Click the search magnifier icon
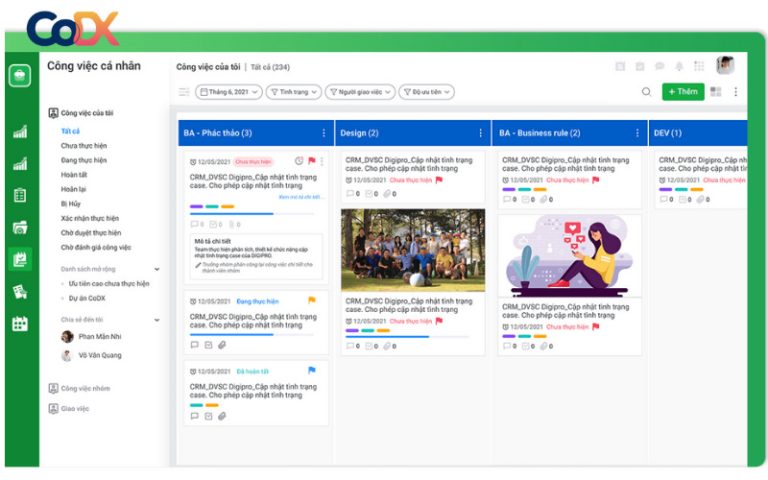 [x=646, y=92]
